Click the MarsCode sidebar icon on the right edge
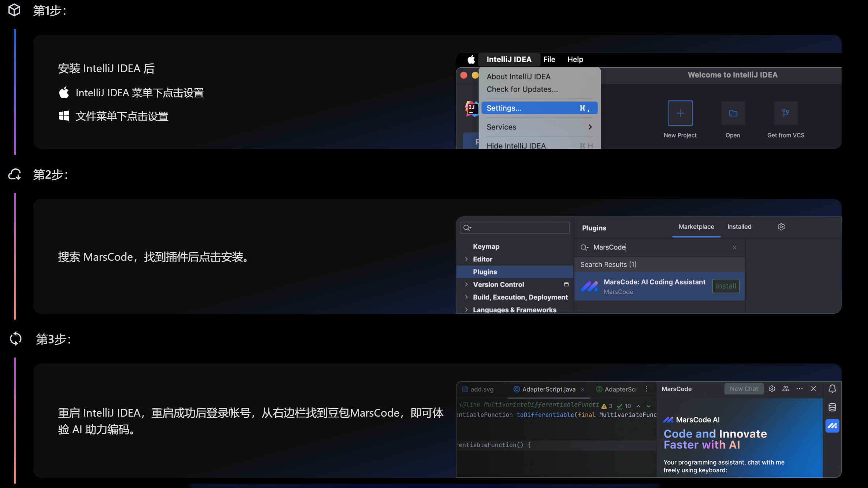The width and height of the screenshot is (868, 488). coord(832,426)
